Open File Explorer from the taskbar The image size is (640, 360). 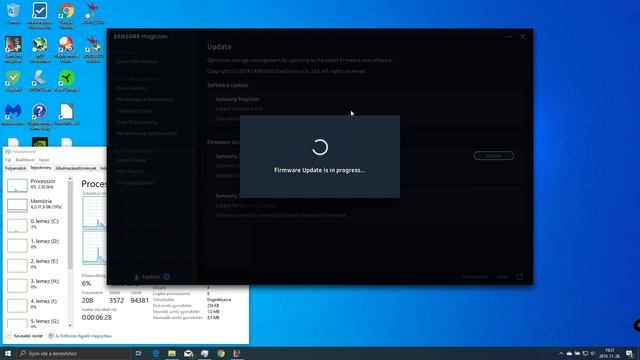coord(172,353)
